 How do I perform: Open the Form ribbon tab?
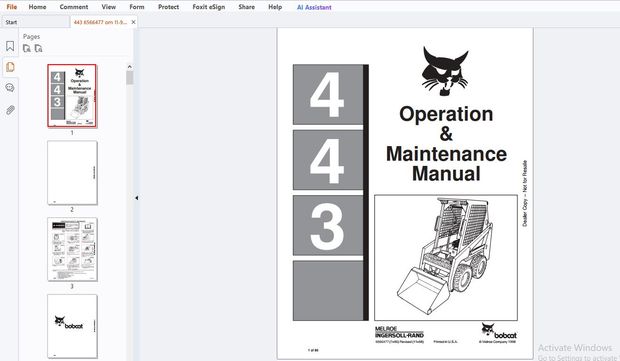tap(137, 7)
